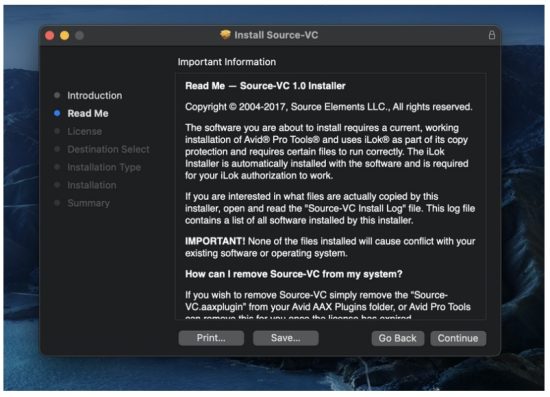The image size is (550, 397).
Task: Click the Go Back button
Action: click(x=397, y=338)
